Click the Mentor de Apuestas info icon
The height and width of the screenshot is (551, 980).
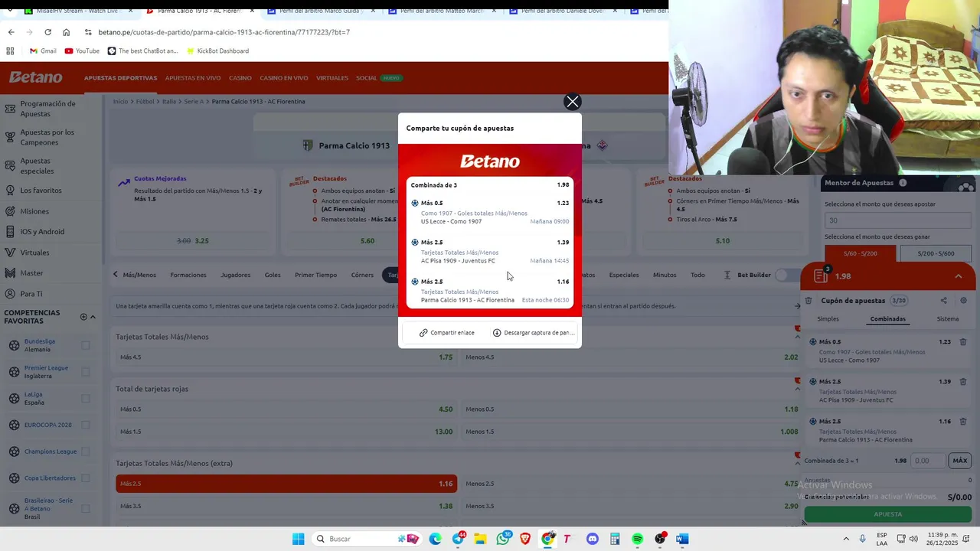903,183
